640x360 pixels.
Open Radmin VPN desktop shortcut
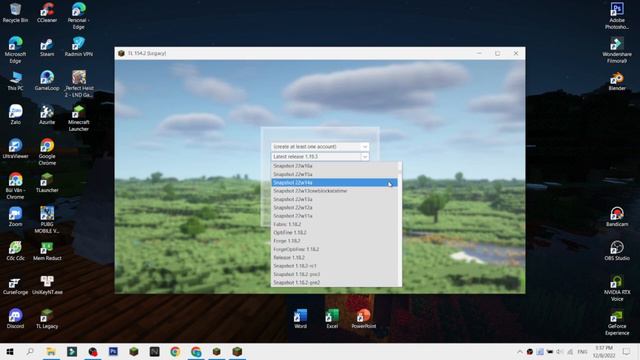[78, 47]
